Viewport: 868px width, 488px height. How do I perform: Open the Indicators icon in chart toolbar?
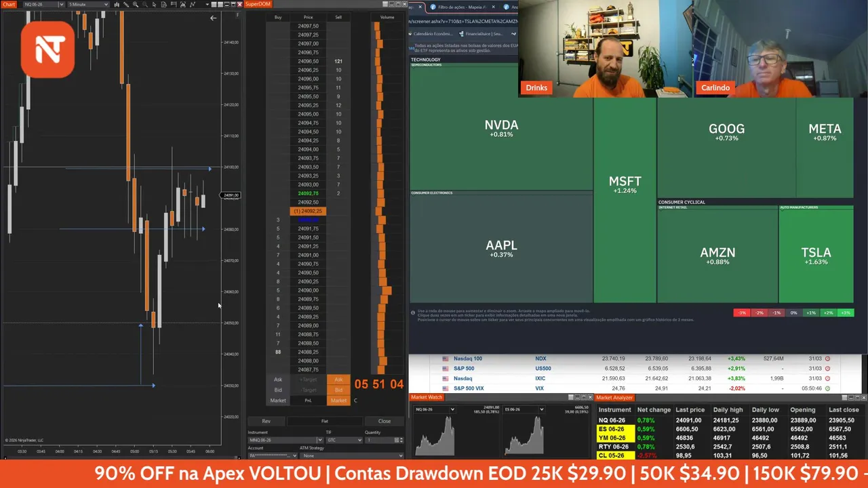click(183, 5)
